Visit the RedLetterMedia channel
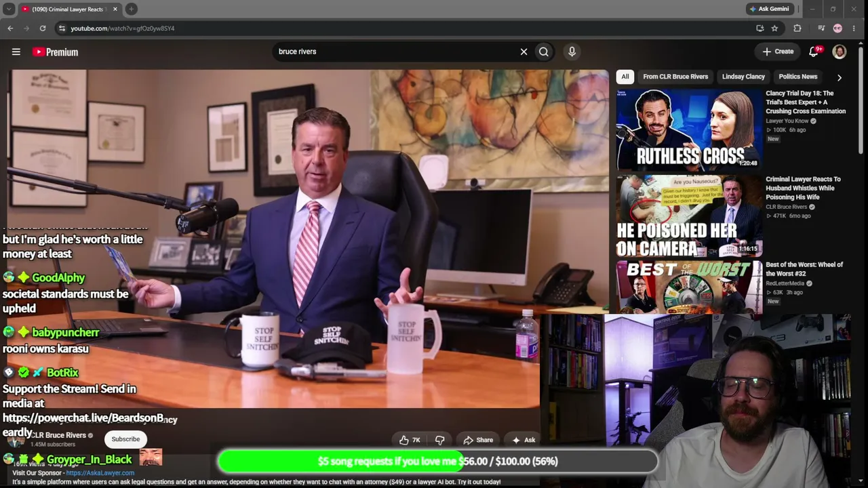The height and width of the screenshot is (488, 868). [x=785, y=283]
